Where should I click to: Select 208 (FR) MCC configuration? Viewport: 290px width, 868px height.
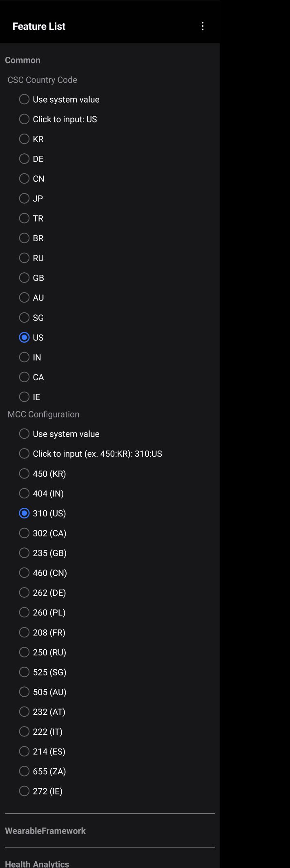tap(25, 632)
